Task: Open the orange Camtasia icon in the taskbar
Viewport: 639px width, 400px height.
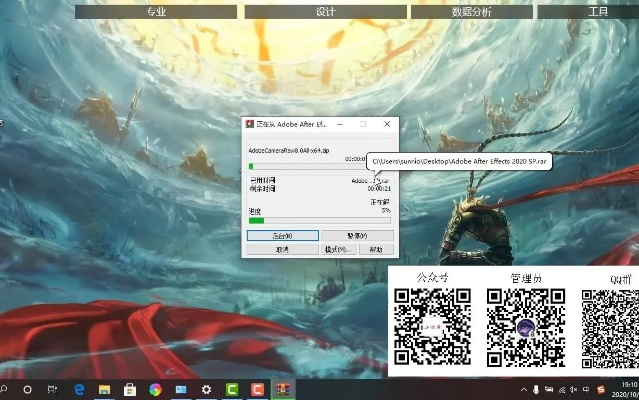Action: [x=257, y=390]
